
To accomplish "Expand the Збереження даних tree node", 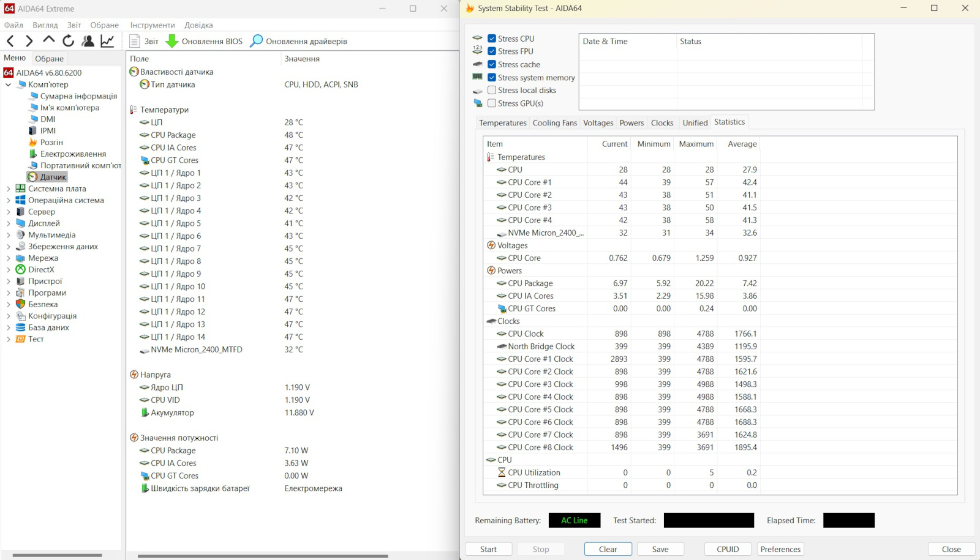I will click(x=8, y=247).
